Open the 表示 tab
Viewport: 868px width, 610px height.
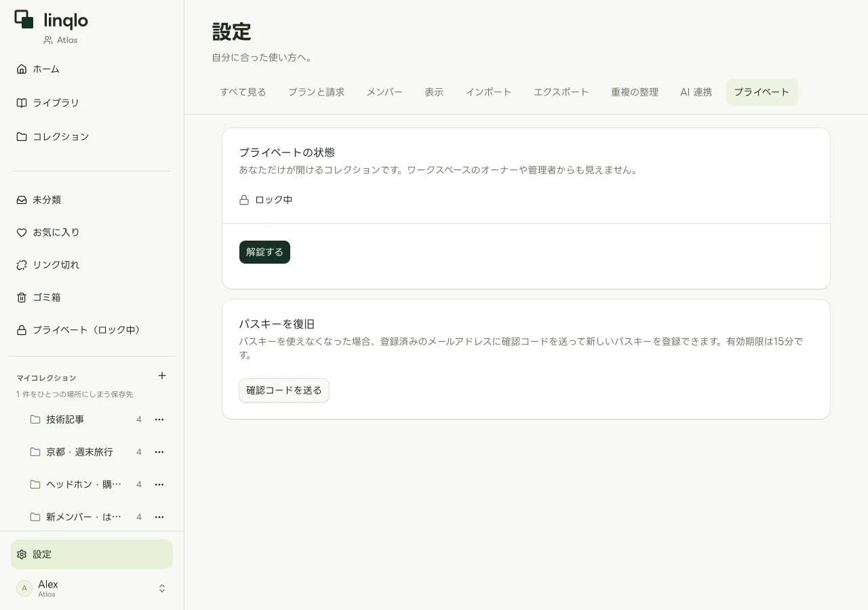coord(434,92)
